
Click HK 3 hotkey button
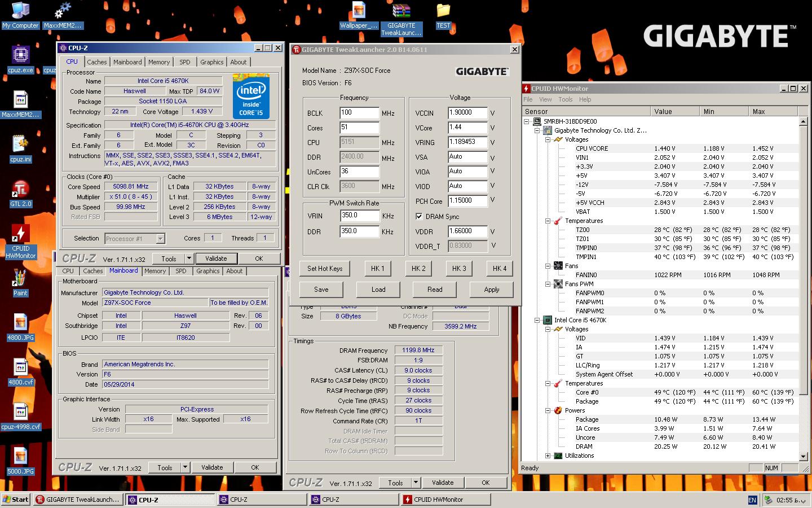tap(459, 269)
